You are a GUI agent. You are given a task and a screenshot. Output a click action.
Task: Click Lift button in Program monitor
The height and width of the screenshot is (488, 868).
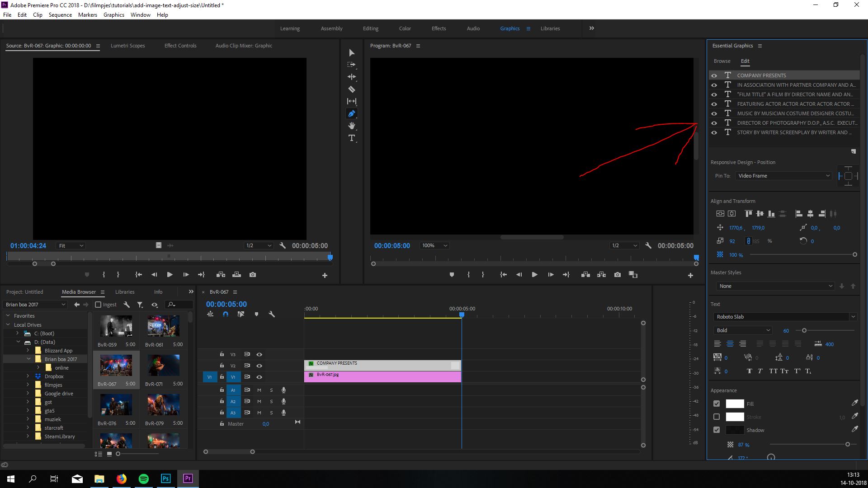[585, 275]
